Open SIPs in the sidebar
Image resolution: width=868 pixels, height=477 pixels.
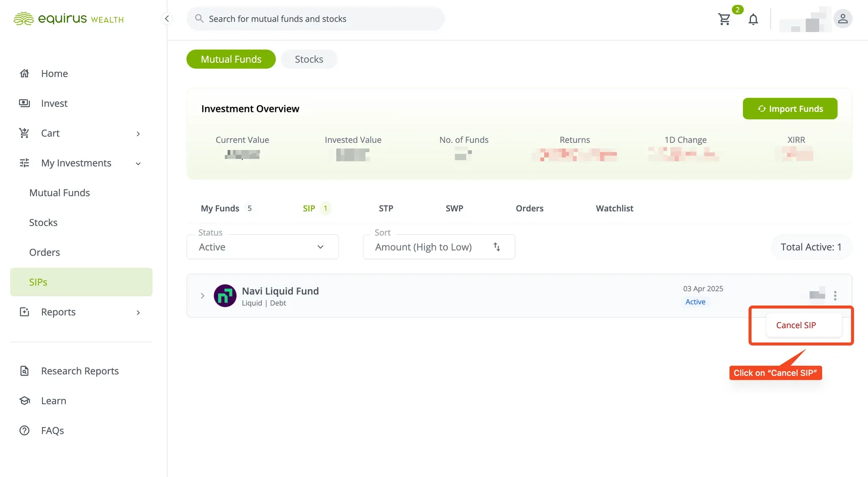point(81,282)
